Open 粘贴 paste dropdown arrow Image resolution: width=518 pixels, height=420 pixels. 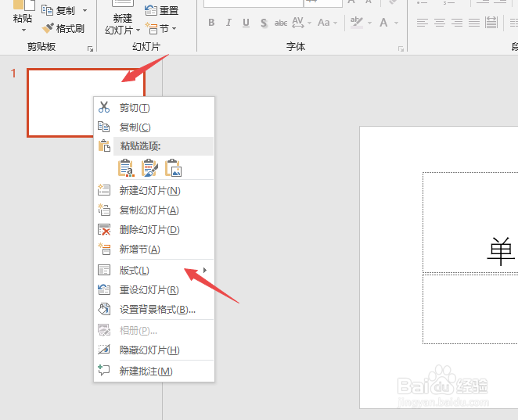pos(23,30)
